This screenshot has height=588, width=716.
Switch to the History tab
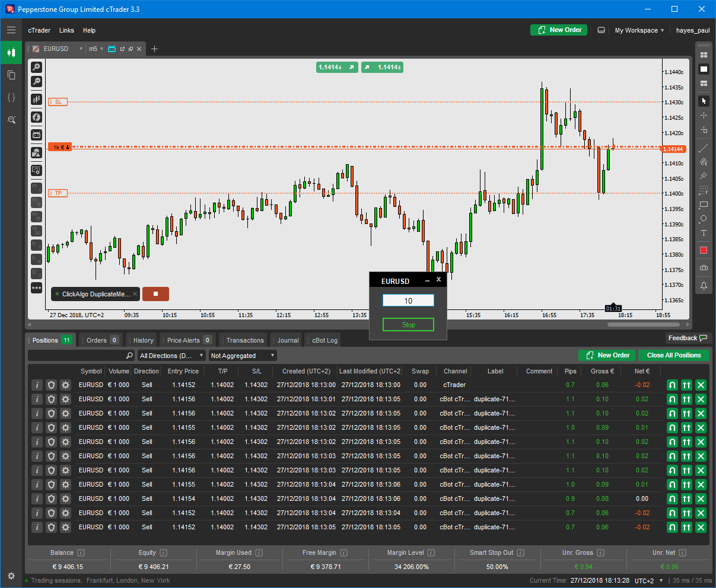[x=143, y=340]
